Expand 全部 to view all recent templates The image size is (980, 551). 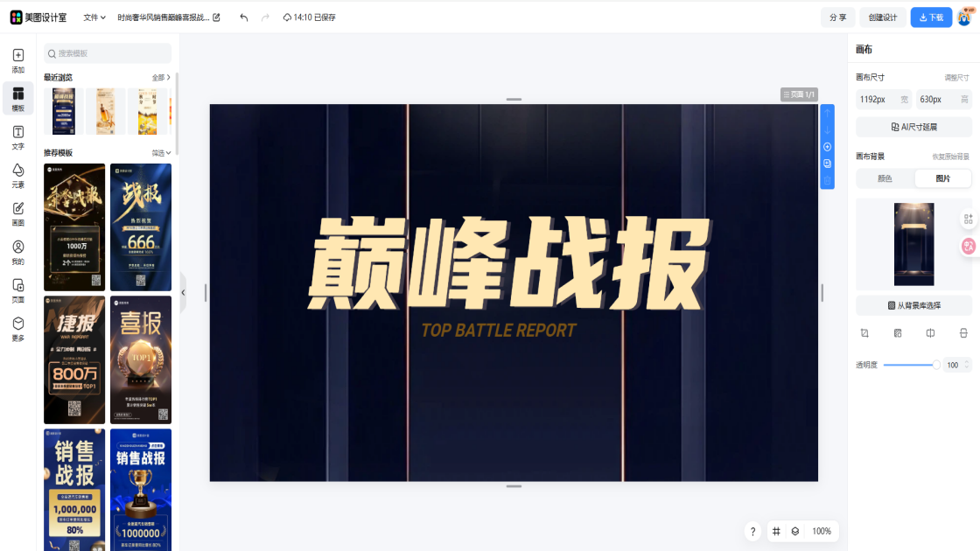(x=161, y=78)
